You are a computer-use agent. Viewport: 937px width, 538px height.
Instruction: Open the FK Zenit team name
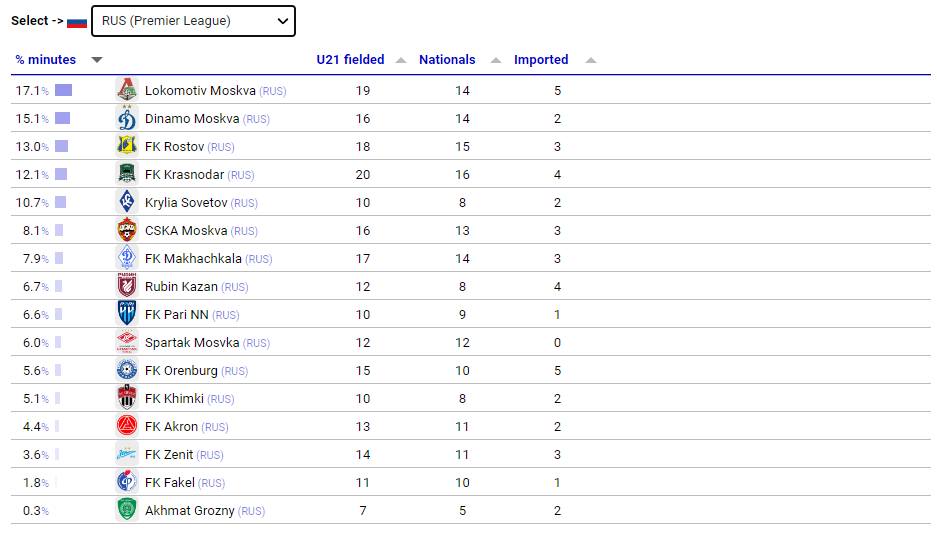pyautogui.click(x=169, y=455)
